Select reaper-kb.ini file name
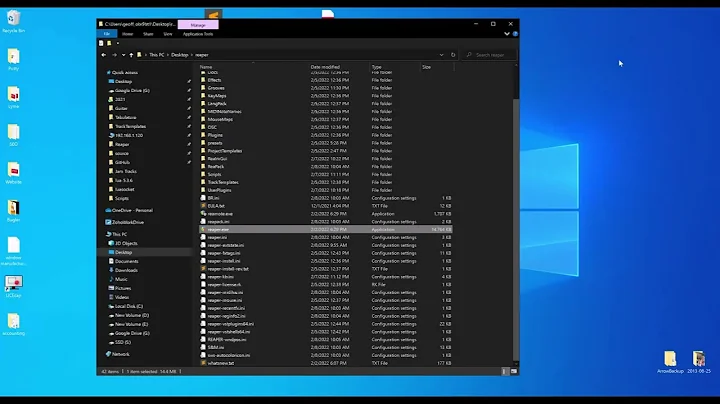This screenshot has width=720, height=404. click(x=220, y=277)
